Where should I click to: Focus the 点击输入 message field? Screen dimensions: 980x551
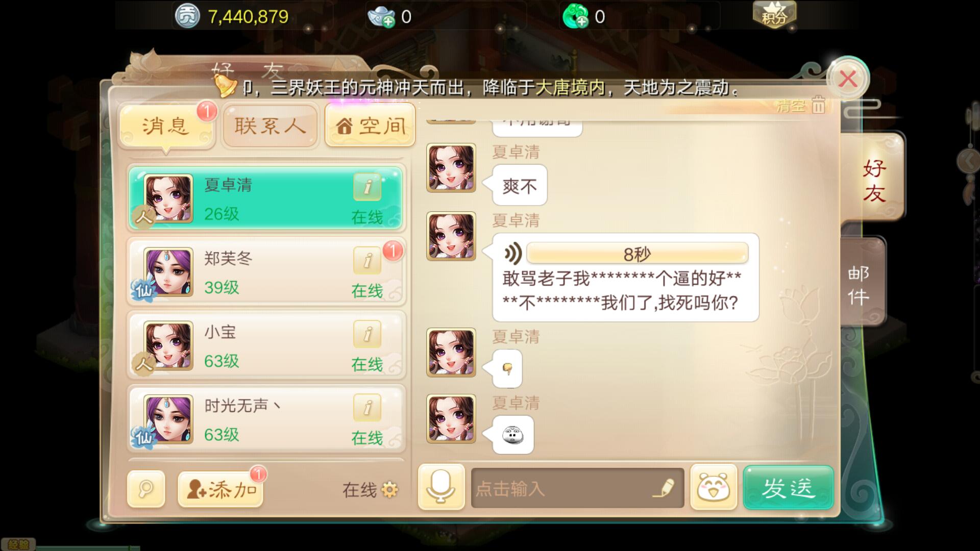tap(577, 488)
